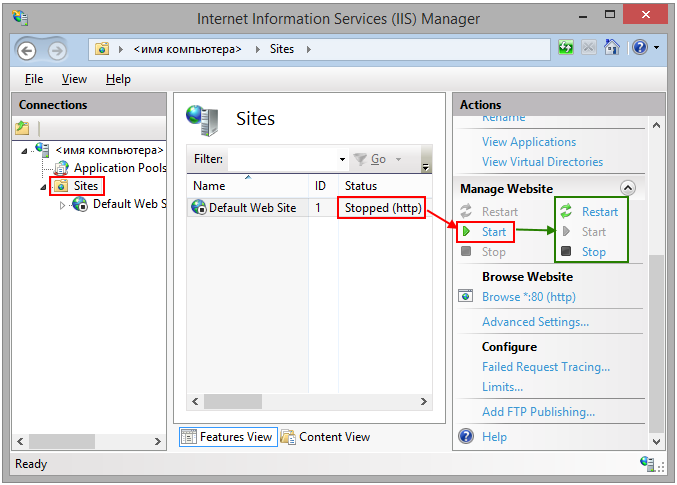
Task: Click the green Start arrow icon
Action: click(466, 232)
